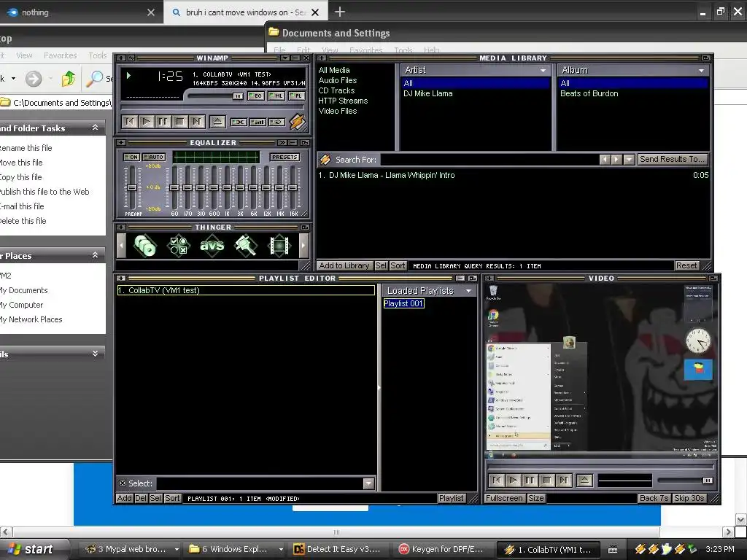Viewport: 747px width, 560px height.
Task: Select CollabTV (VM1 test) playlist entry
Action: (x=246, y=290)
